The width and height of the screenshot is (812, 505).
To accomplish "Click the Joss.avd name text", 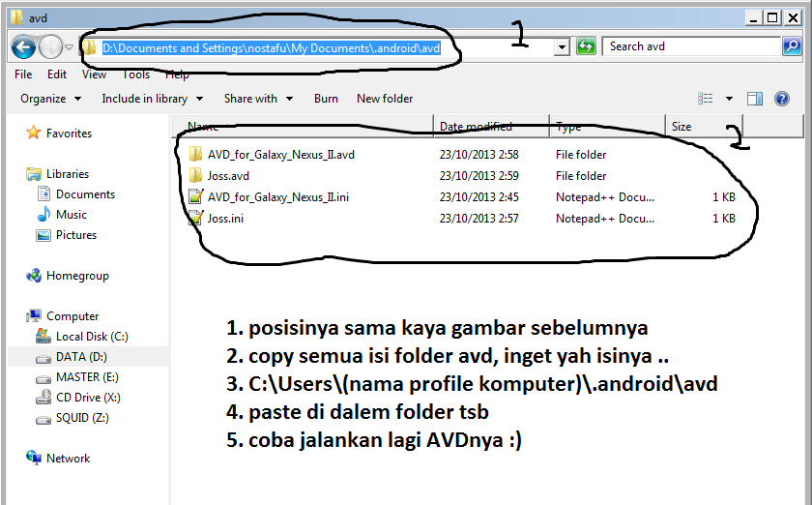I will 228,176.
